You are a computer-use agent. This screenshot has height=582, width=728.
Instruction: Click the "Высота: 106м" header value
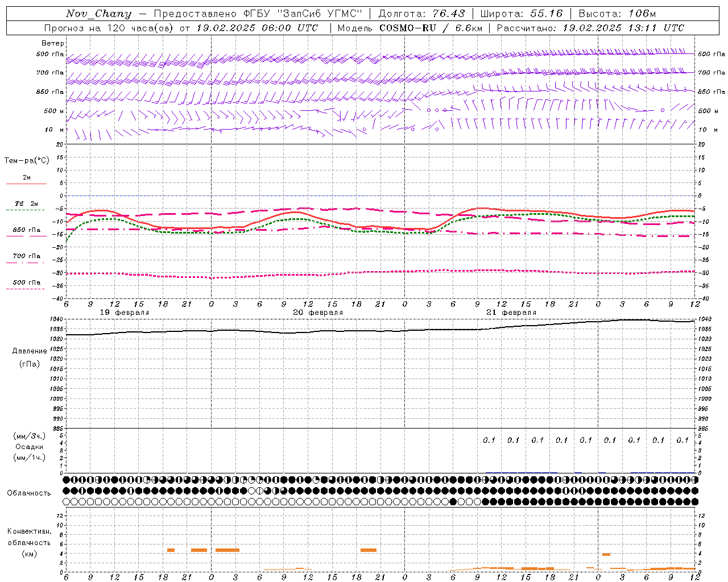pyautogui.click(x=617, y=14)
